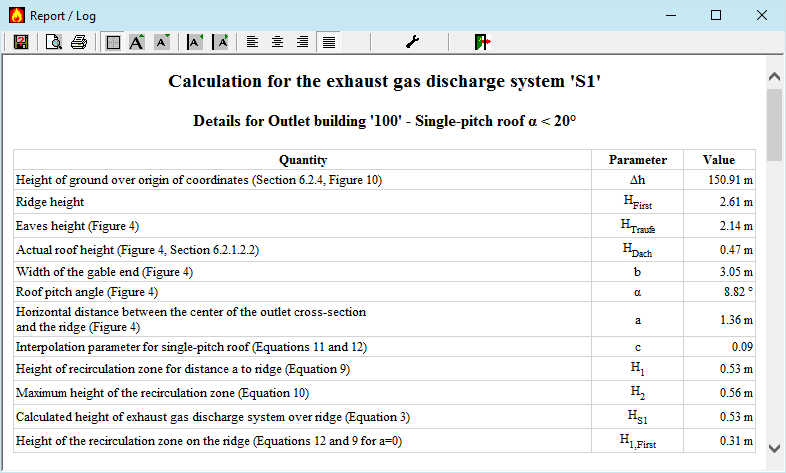Toggle the table borders button
The width and height of the screenshot is (786, 473).
113,42
